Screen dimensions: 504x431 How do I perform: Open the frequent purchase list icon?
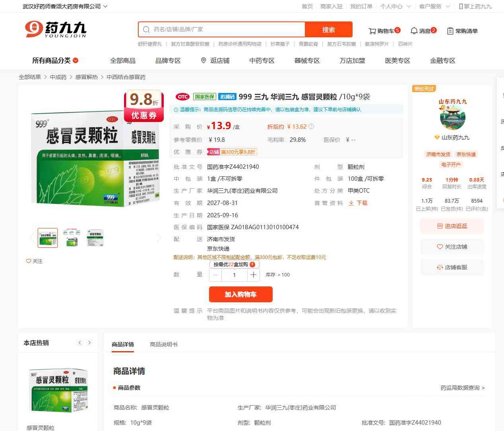click(450, 31)
